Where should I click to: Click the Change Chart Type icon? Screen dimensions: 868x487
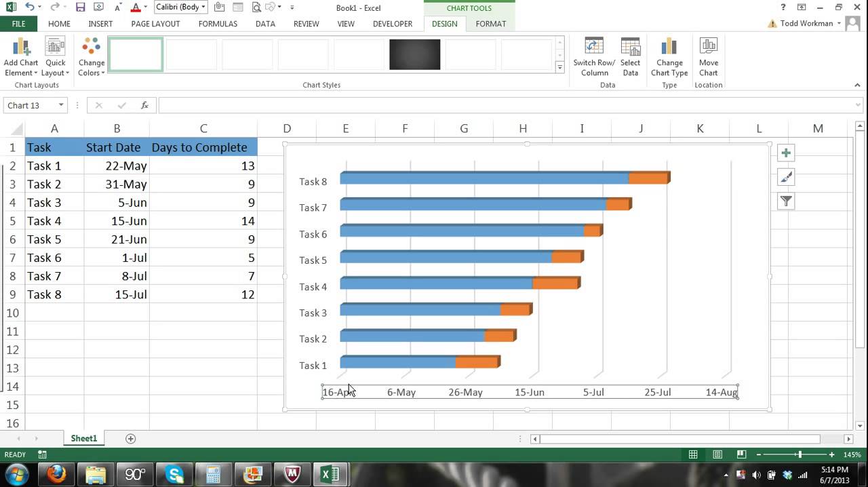coord(669,47)
